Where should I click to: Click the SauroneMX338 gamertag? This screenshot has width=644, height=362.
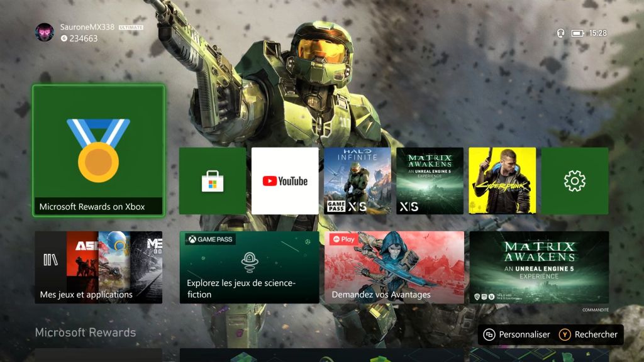(87, 27)
